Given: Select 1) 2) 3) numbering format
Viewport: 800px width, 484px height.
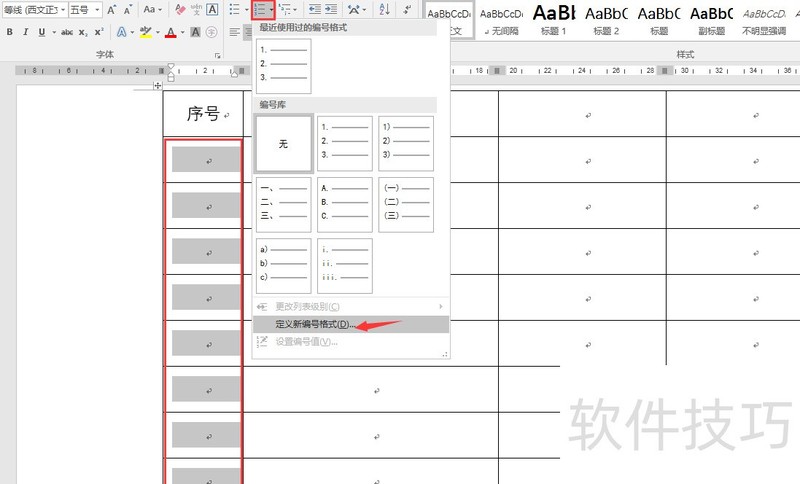Looking at the screenshot, I should (406, 144).
